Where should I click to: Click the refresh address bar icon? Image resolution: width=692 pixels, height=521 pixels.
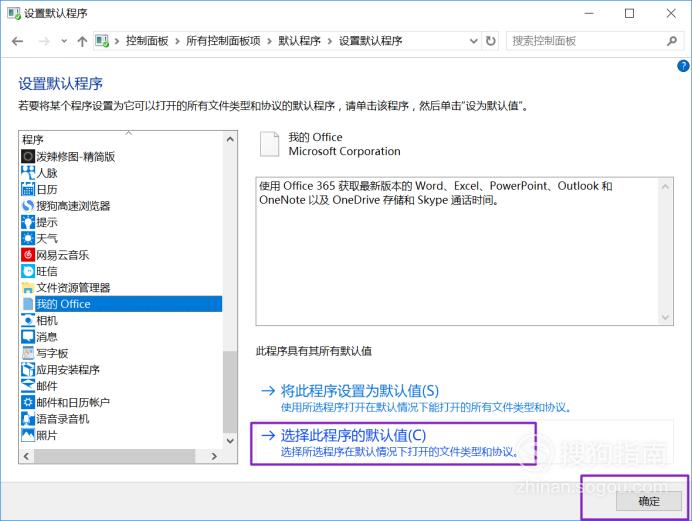pos(490,41)
